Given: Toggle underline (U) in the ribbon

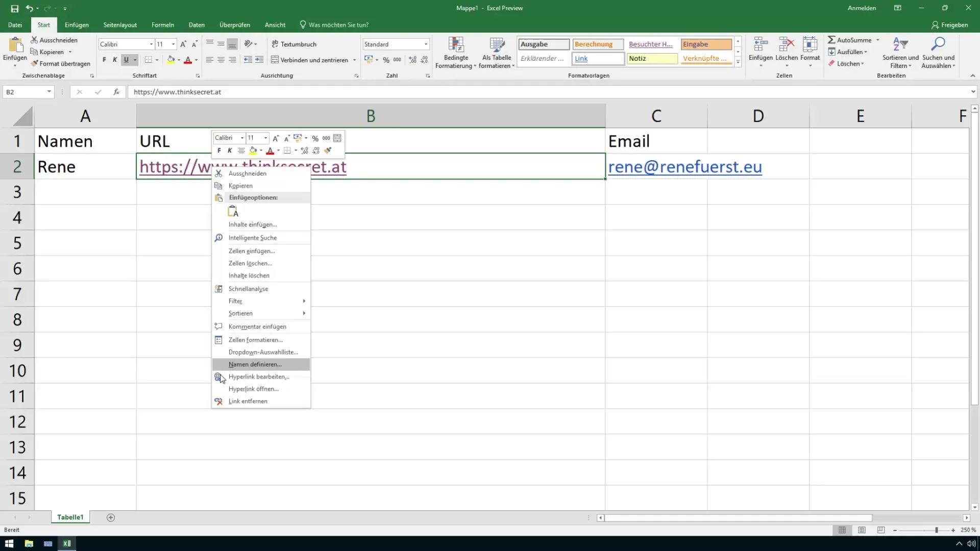Looking at the screenshot, I should [x=126, y=60].
